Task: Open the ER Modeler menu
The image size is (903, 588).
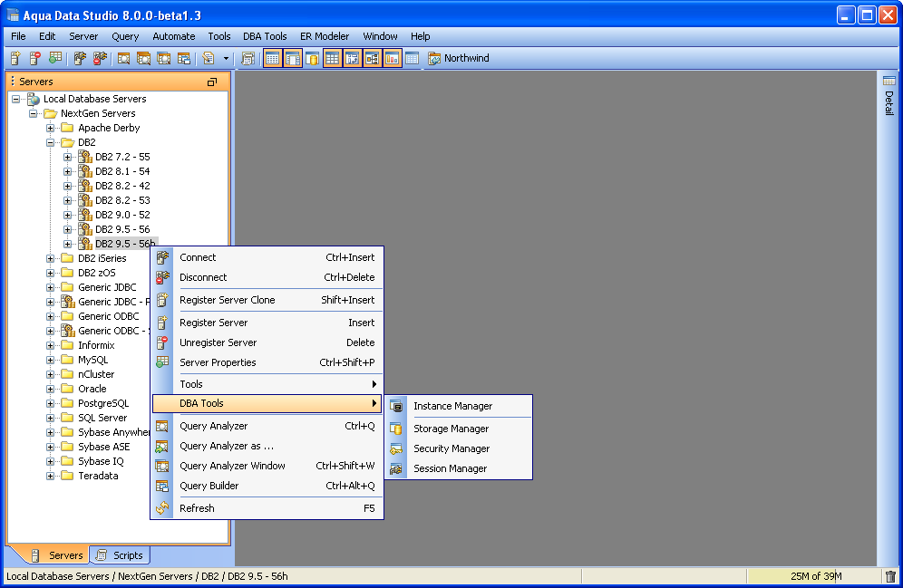Action: click(325, 36)
